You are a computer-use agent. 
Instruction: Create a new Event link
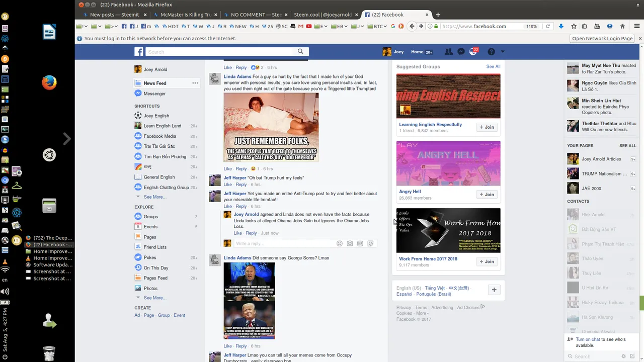[x=179, y=315]
